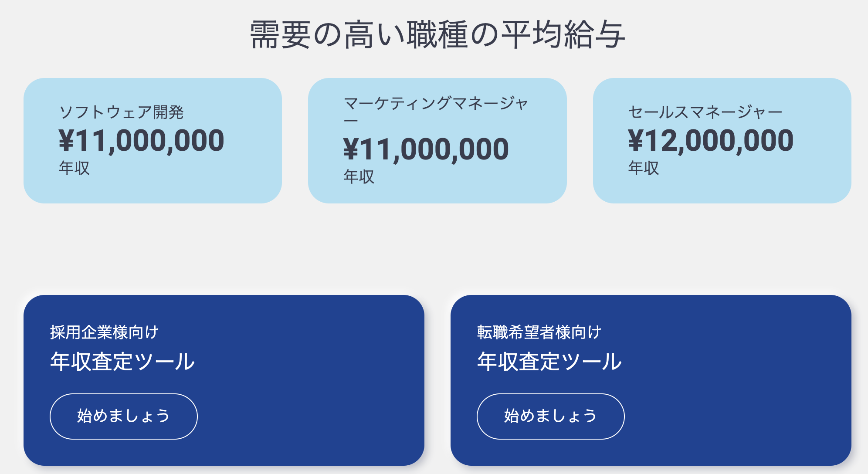Click the マーケティングマネージャー job title text
Screen dimensions: 868x474
[436, 112]
